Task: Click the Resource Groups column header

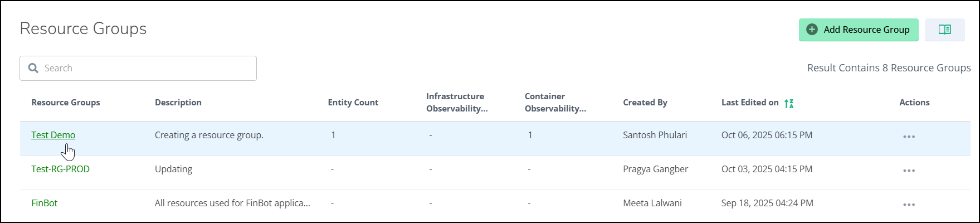Action: pos(66,103)
